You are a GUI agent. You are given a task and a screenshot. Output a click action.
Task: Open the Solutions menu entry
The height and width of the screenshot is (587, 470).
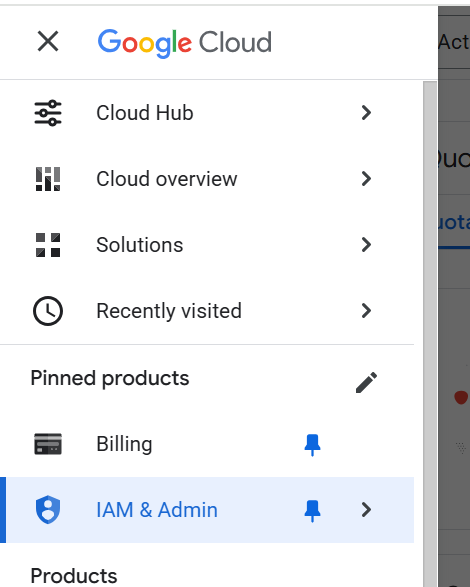[207, 245]
